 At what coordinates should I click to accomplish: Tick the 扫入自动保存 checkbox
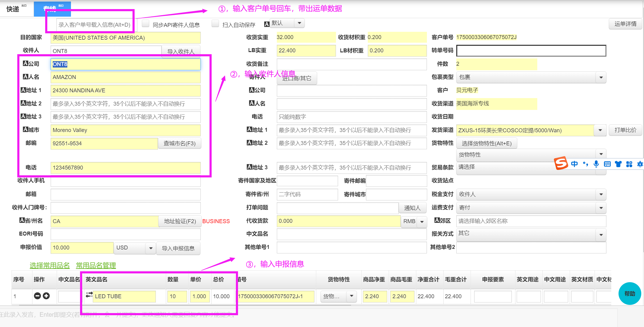pyautogui.click(x=215, y=24)
